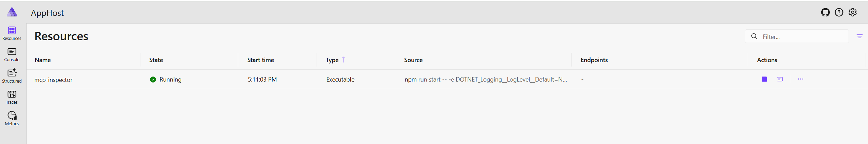Open the Resources page in sidebar
This screenshot has height=144, width=868.
12,33
